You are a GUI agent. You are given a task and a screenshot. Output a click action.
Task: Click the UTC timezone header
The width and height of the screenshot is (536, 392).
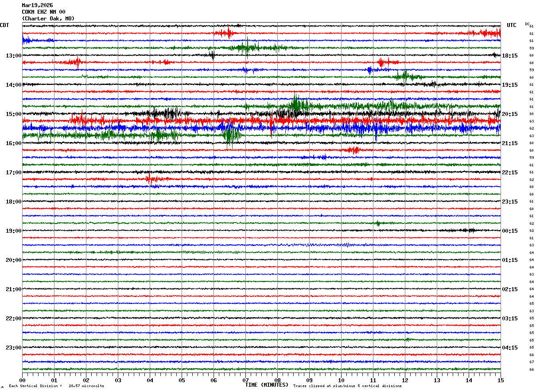coord(511,25)
